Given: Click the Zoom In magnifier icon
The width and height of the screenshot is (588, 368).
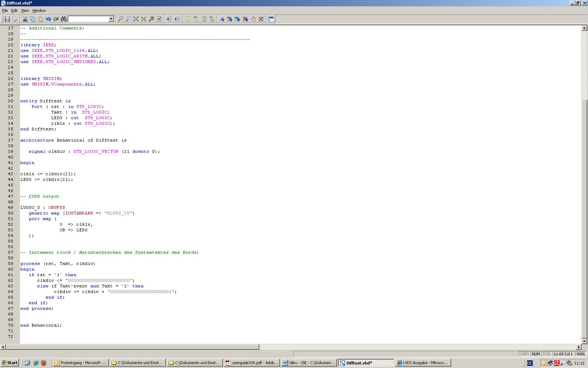Looking at the screenshot, I should (x=120, y=19).
